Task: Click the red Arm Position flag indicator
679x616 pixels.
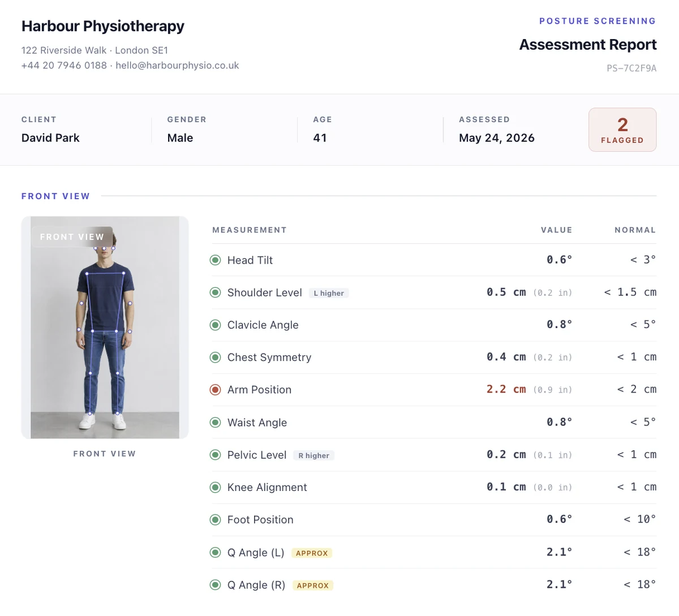Action: 215,390
